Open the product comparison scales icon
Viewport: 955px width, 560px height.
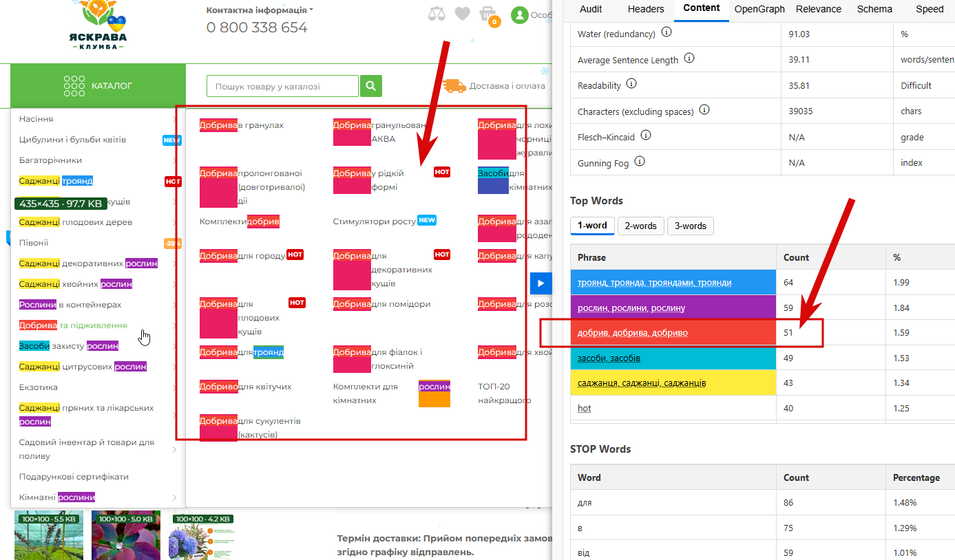point(437,14)
